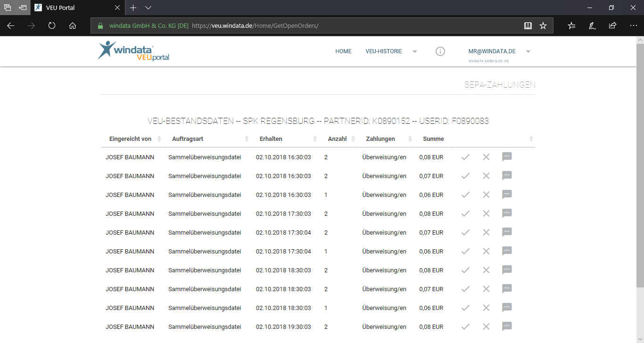This screenshot has width=644, height=343.
Task: Open comment for 16:30:03 order of 0,08 EUR
Action: [x=507, y=157]
